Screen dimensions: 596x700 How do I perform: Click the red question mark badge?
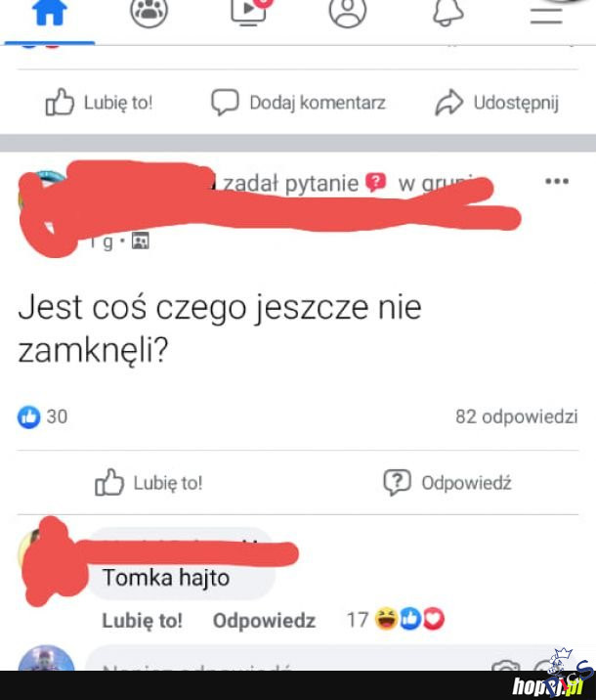pos(375,182)
